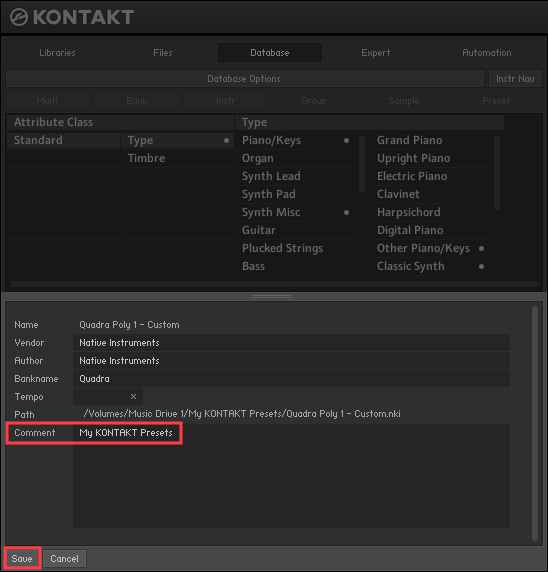Click the Author input field

[x=291, y=360]
